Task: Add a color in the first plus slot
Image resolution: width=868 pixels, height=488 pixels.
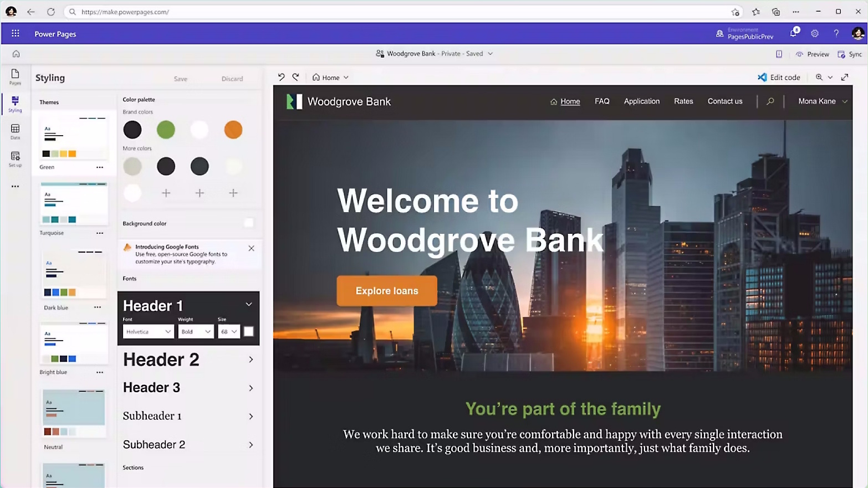Action: (x=166, y=193)
